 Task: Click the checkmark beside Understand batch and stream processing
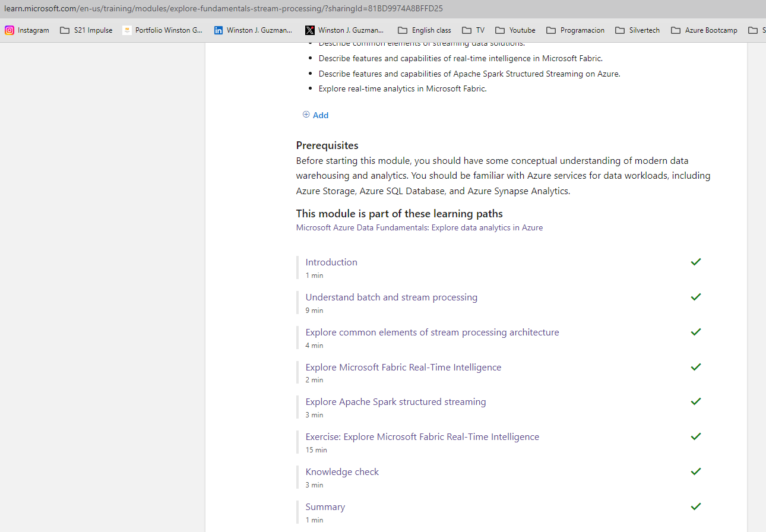click(696, 297)
